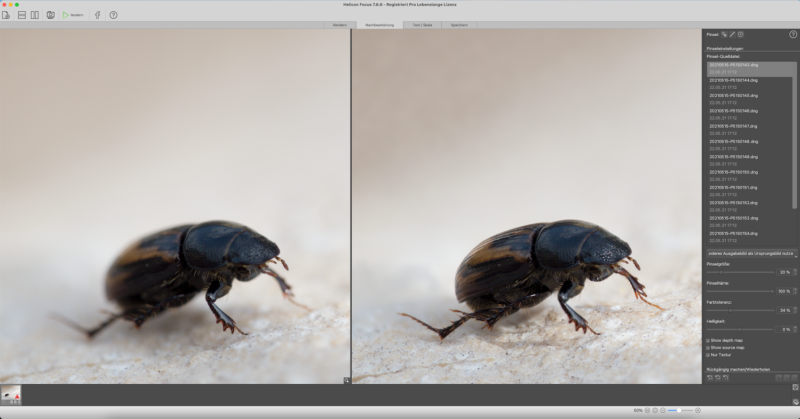The width and height of the screenshot is (800, 419).
Task: Select source file 20210515-P5150152.dng
Action: click(751, 207)
